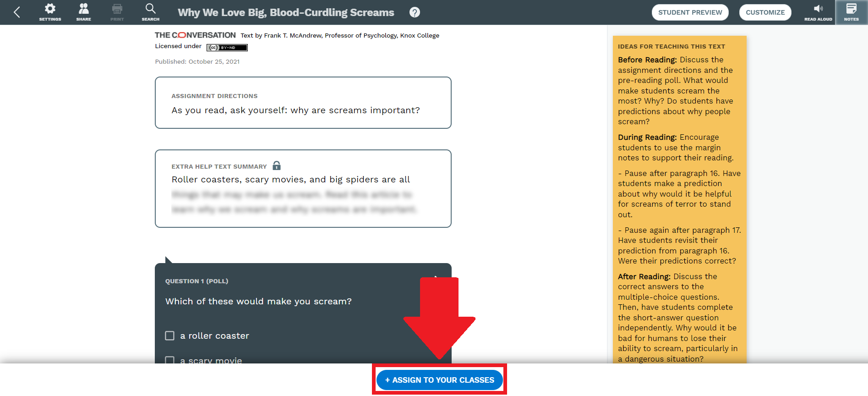Click 'Which of these would make you scream?'
Screen dimensions: 868x396
[258, 301]
